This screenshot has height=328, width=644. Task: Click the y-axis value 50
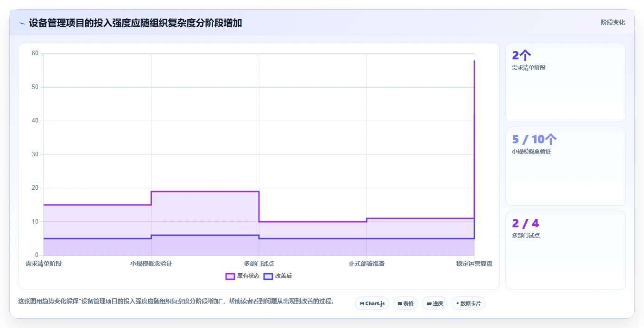[35, 87]
